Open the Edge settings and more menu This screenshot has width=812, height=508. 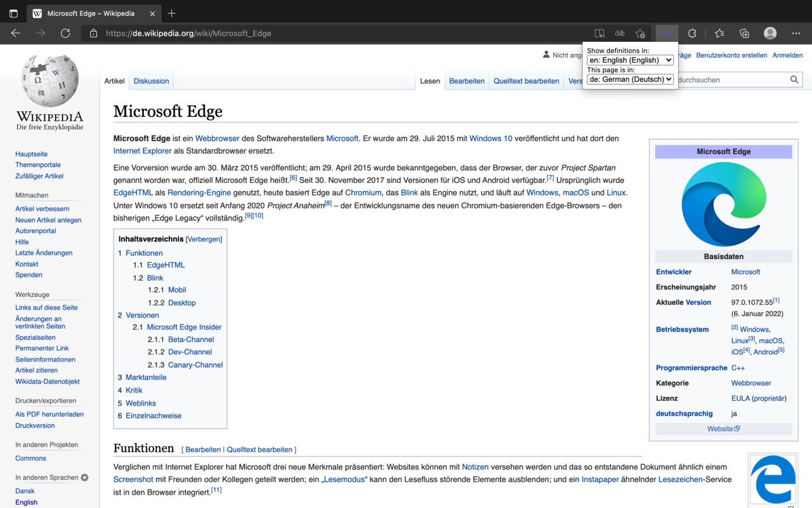pos(796,34)
